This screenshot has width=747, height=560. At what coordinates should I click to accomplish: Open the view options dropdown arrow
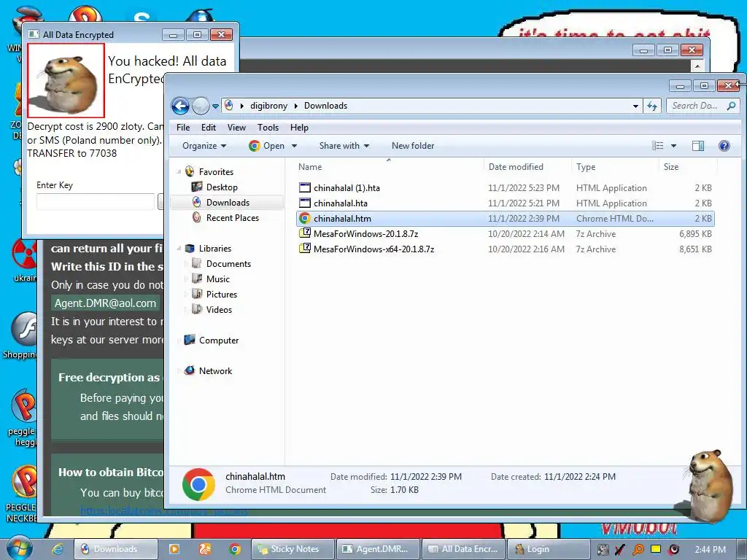point(673,146)
